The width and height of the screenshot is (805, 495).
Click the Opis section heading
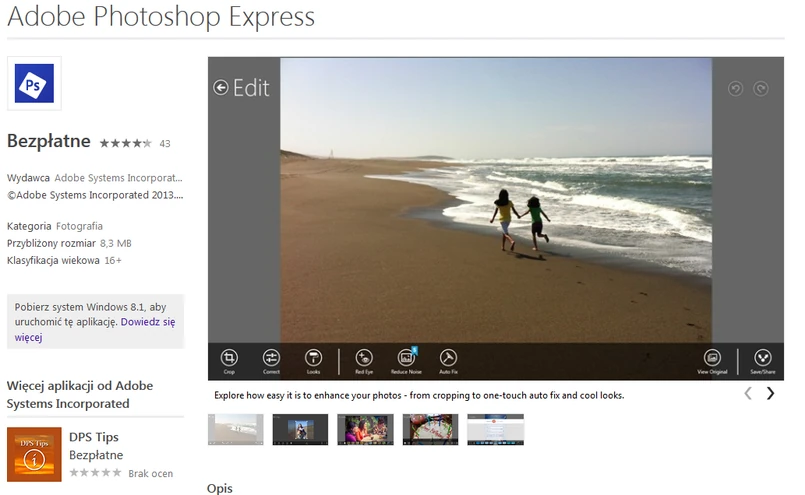[x=220, y=488]
